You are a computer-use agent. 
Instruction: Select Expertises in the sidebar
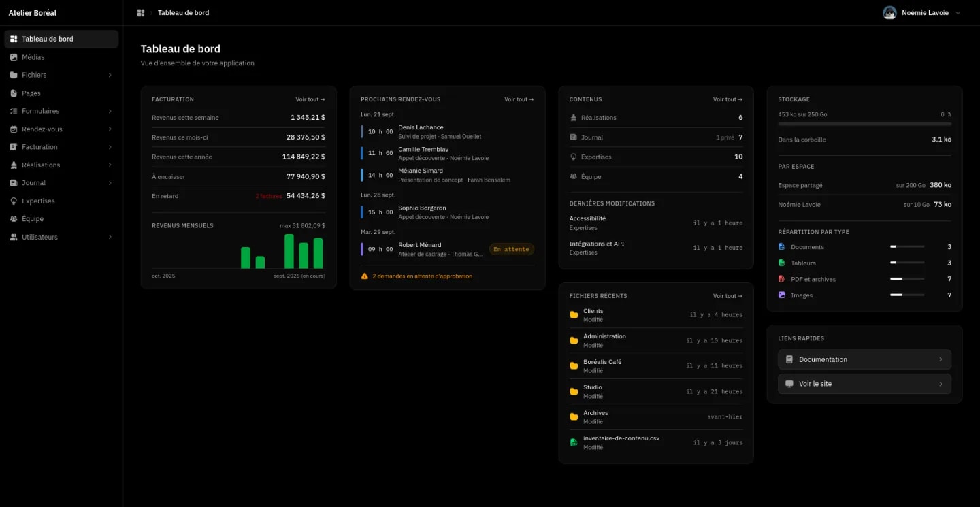point(61,201)
